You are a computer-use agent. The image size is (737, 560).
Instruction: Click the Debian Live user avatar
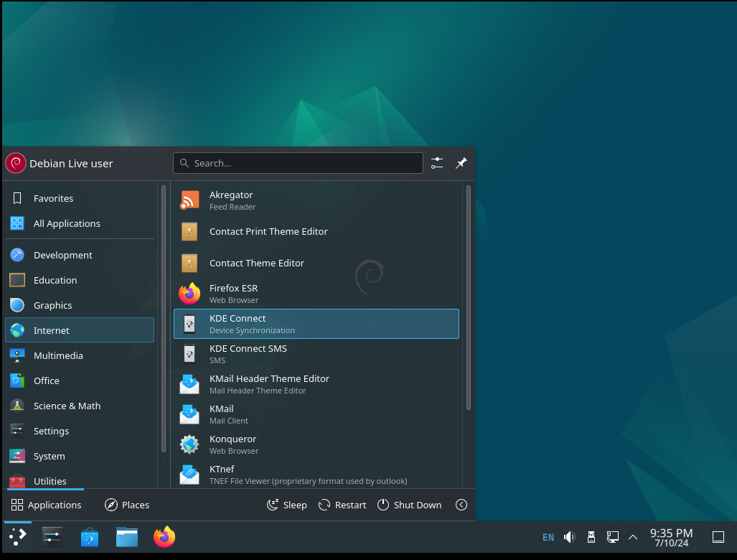tap(16, 163)
